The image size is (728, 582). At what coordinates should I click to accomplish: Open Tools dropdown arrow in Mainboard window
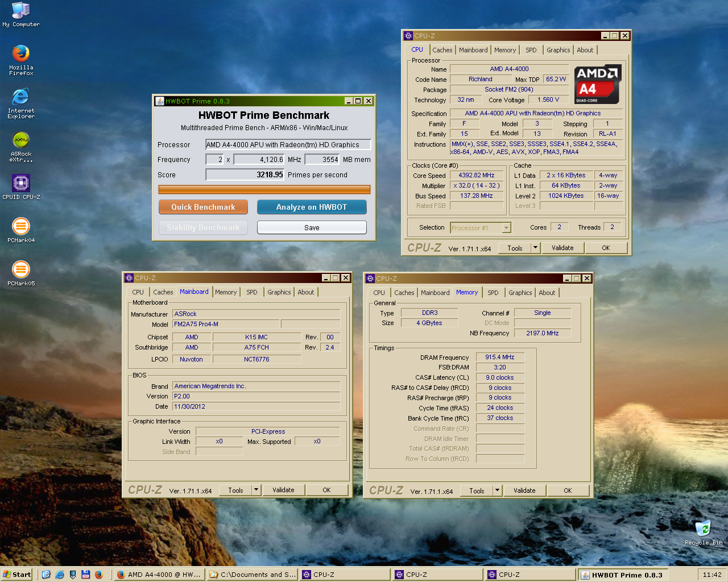click(x=256, y=490)
